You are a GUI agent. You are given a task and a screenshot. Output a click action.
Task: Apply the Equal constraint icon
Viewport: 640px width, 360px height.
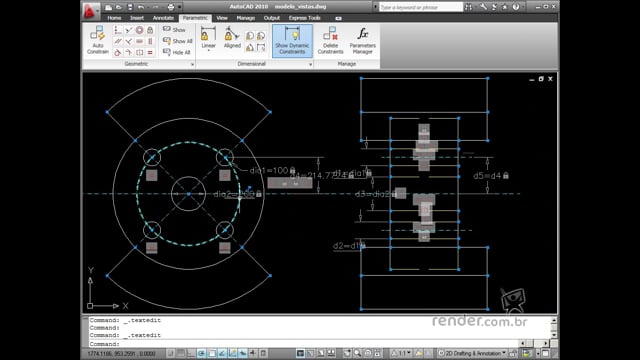[150, 53]
